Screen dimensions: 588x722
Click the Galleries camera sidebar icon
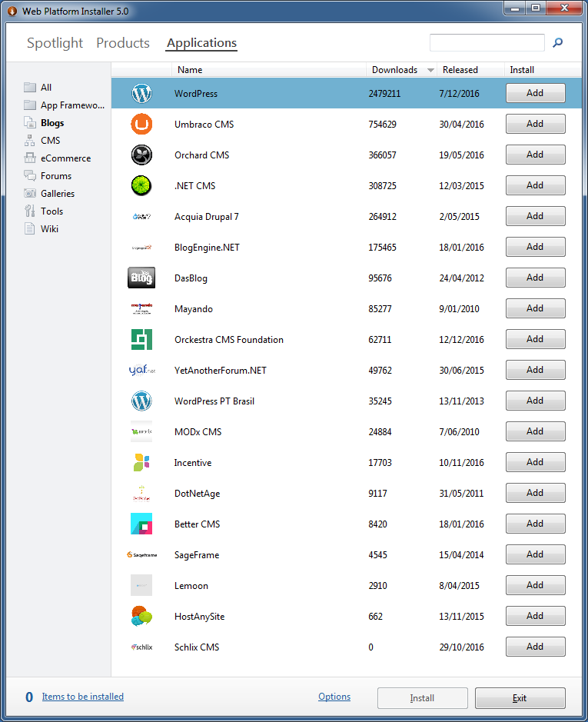click(x=30, y=194)
